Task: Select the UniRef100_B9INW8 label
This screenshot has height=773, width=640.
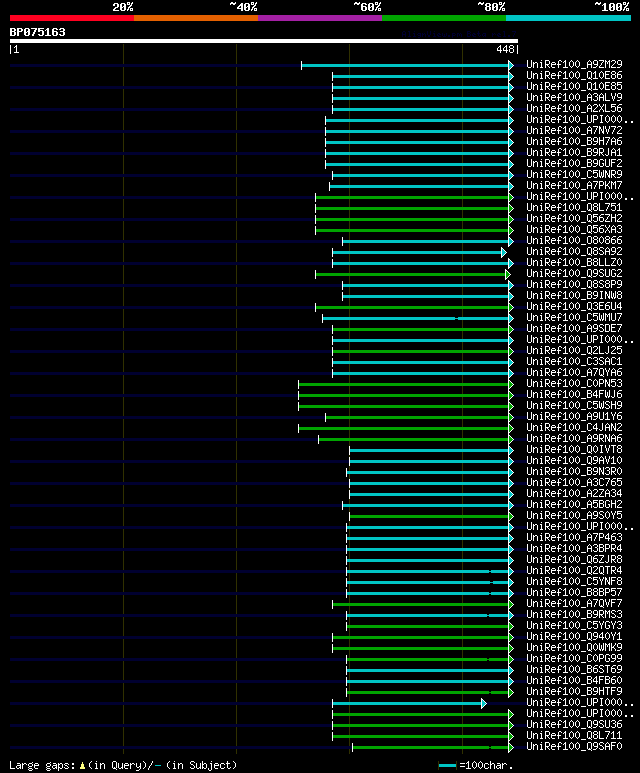Action: pyautogui.click(x=574, y=295)
